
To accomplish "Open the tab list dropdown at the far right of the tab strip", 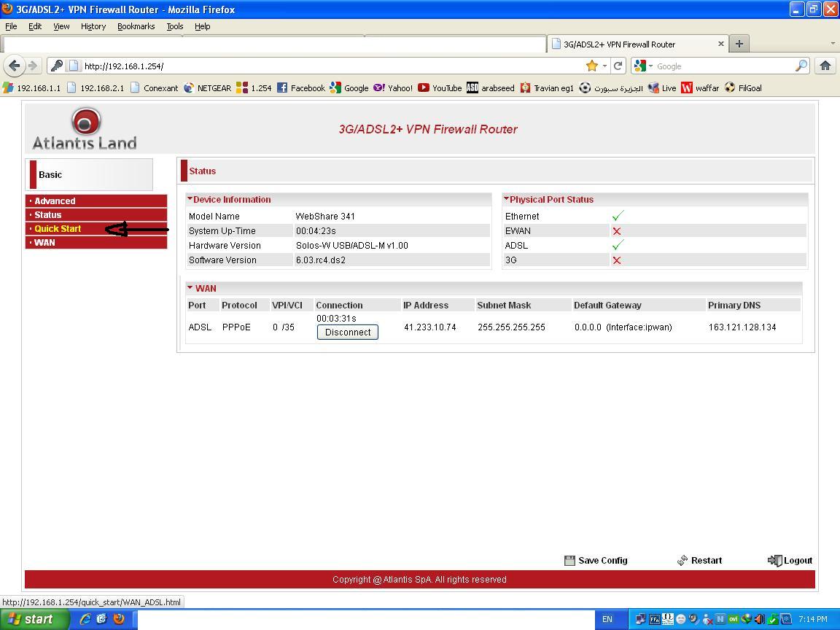I will click(x=833, y=44).
